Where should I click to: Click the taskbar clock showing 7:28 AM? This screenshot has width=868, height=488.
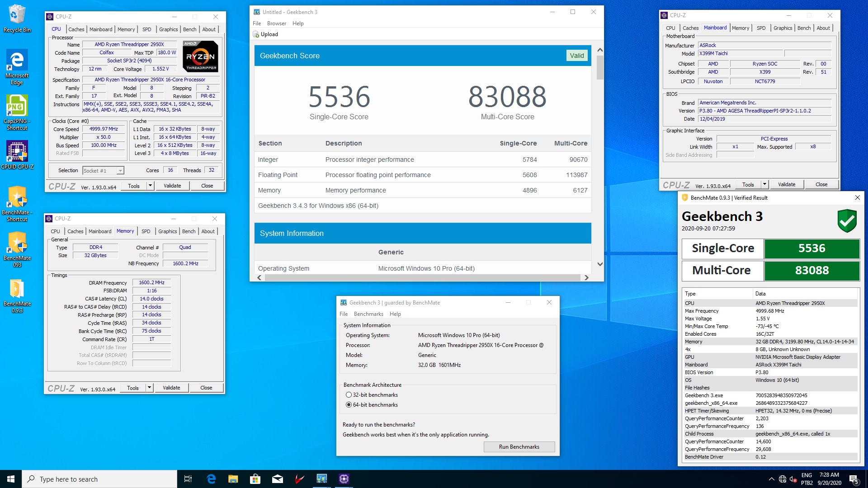pyautogui.click(x=829, y=479)
